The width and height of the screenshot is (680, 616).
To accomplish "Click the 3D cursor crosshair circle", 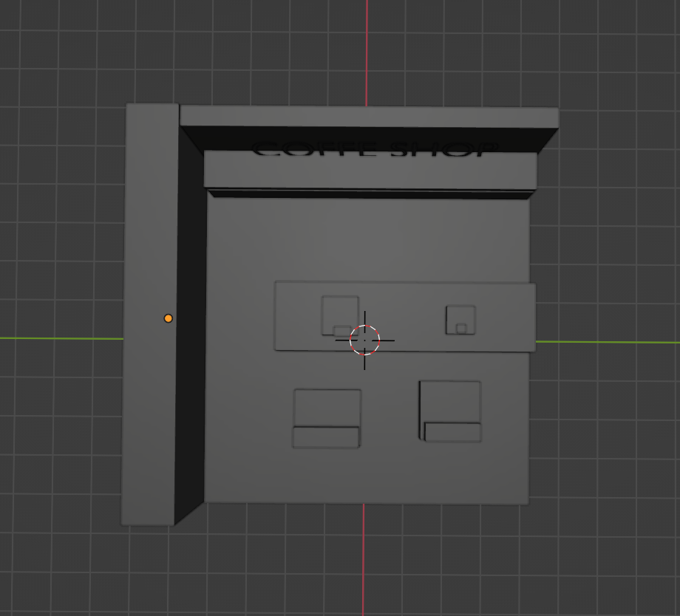I will point(364,340).
